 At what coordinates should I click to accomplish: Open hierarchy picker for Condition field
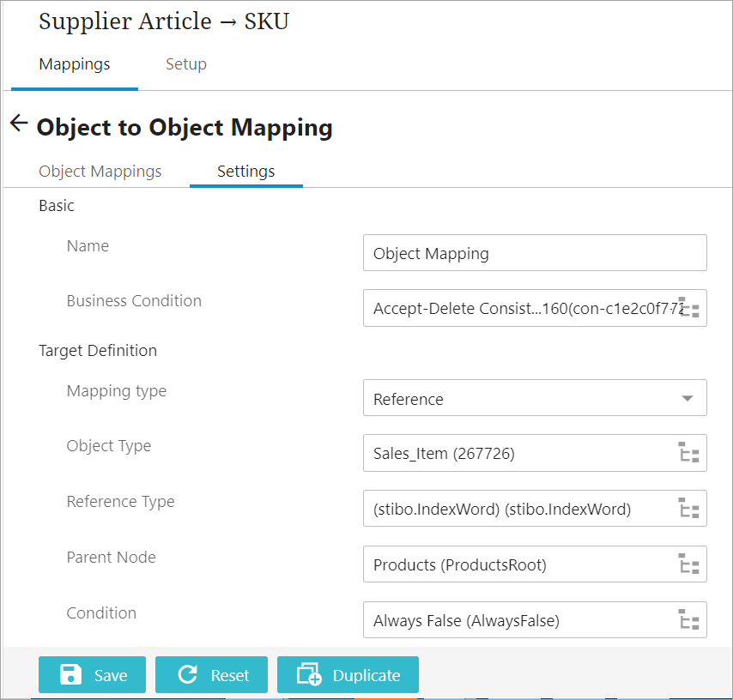click(x=688, y=620)
